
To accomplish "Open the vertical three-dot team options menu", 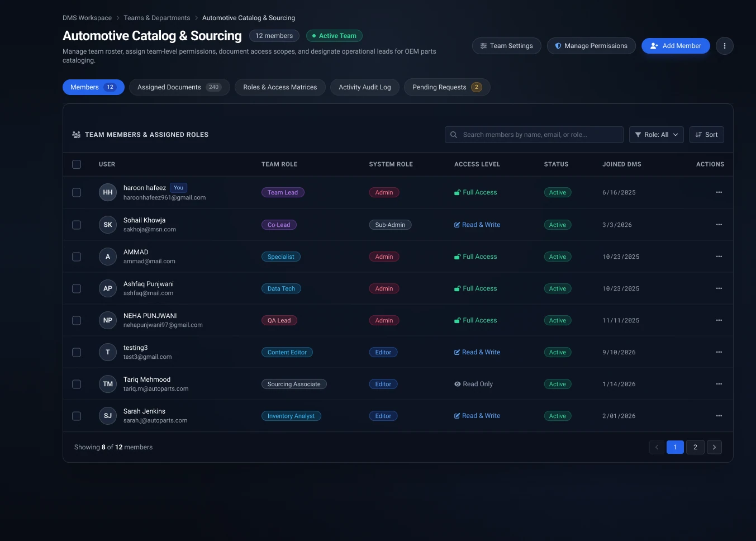I will [x=725, y=46].
